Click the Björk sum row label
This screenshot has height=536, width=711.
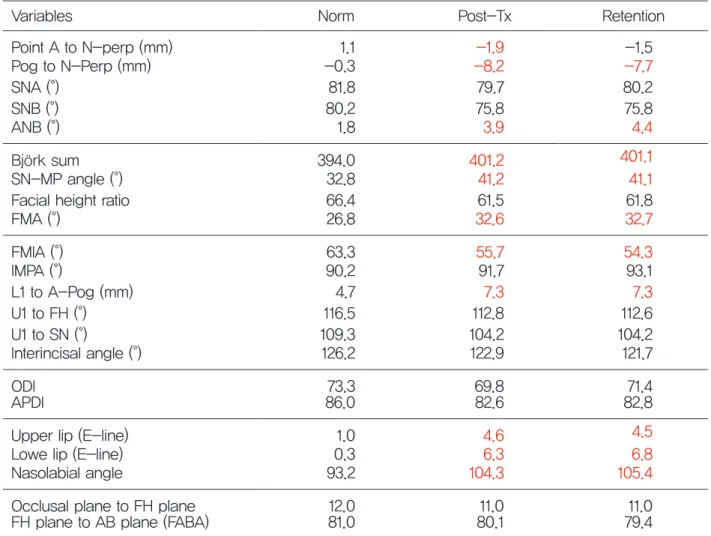pyautogui.click(x=45, y=161)
